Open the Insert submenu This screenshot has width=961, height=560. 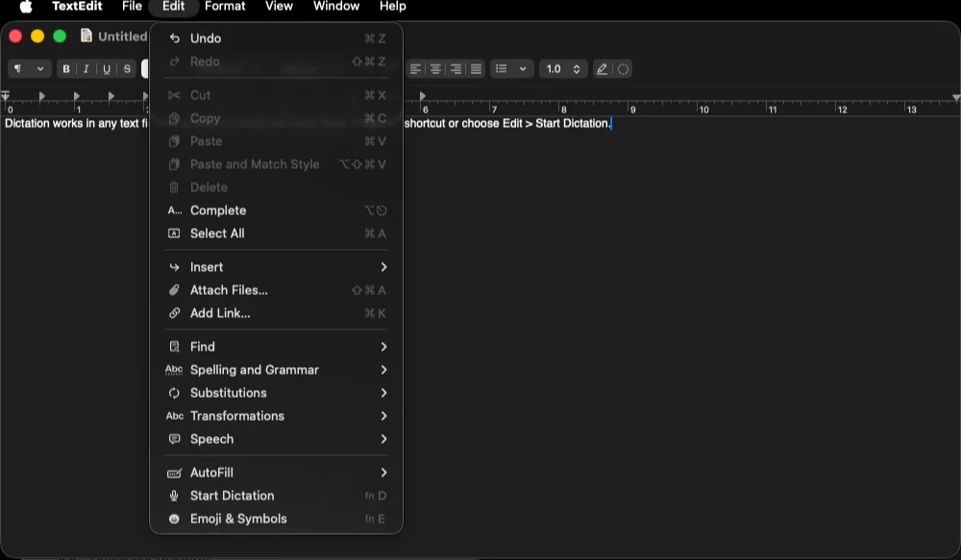point(276,267)
